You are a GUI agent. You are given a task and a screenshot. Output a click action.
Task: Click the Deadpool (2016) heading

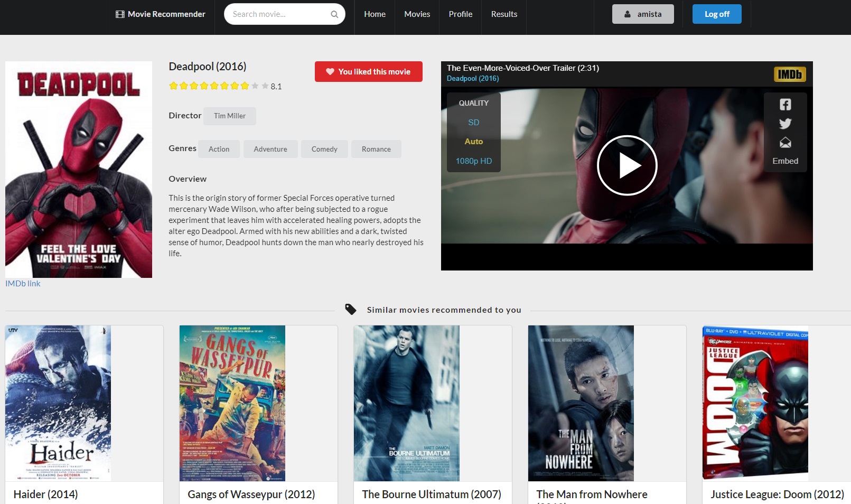click(x=208, y=67)
